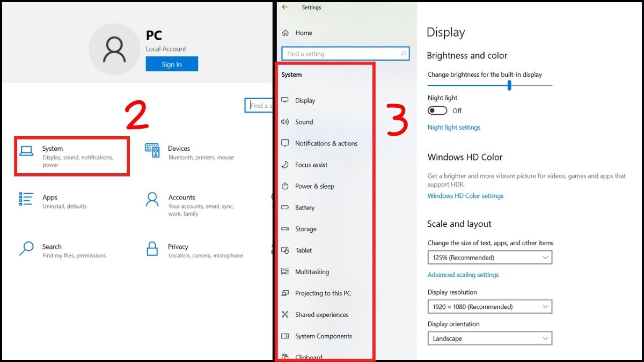Viewport: 644px width, 362px height.
Task: Adjust the built-in display brightness slider
Action: point(509,85)
